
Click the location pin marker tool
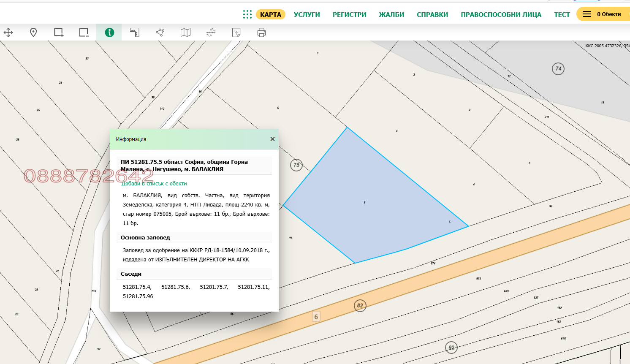pyautogui.click(x=33, y=33)
